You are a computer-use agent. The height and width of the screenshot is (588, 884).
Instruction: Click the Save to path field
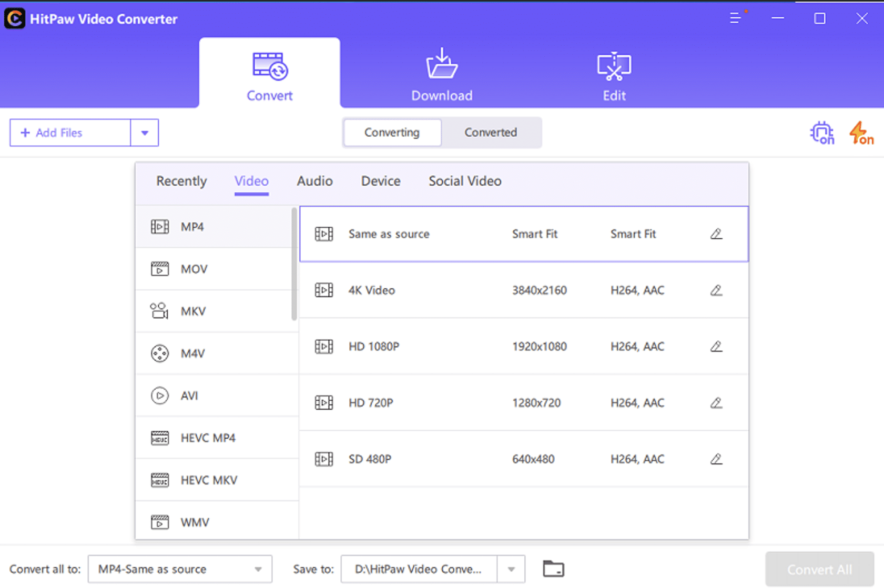tap(419, 569)
